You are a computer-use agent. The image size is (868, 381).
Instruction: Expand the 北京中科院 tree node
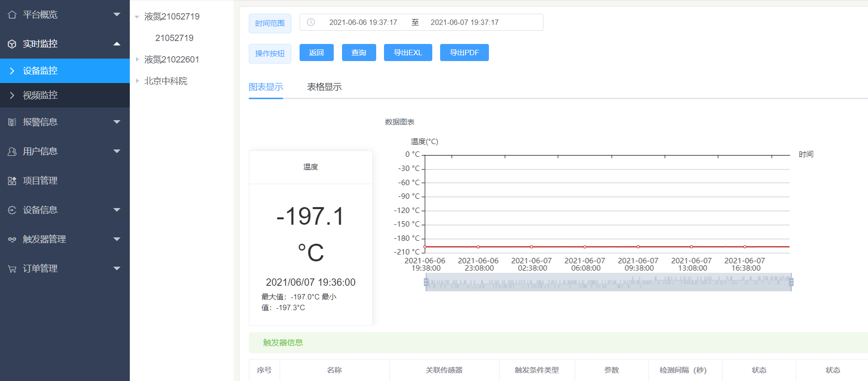click(x=137, y=81)
